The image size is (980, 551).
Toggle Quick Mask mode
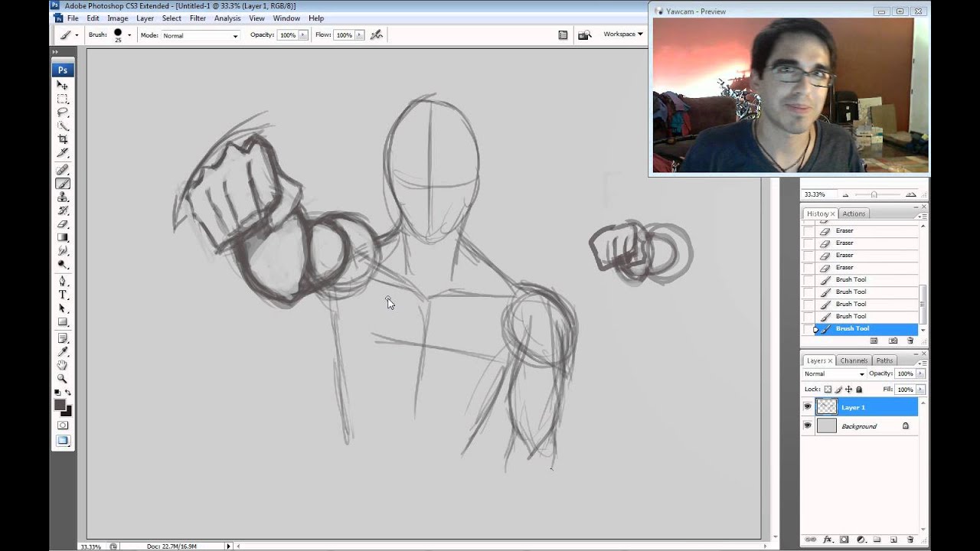coord(63,425)
